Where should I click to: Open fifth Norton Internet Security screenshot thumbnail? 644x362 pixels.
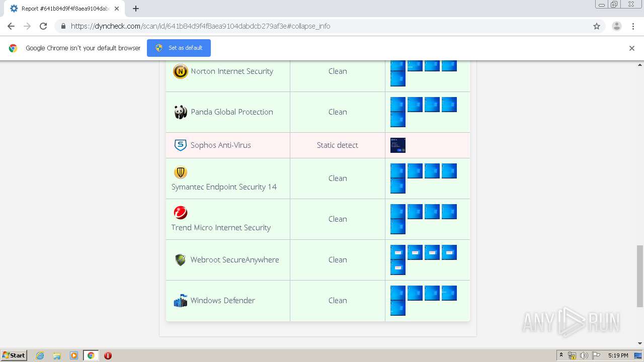pyautogui.click(x=398, y=79)
